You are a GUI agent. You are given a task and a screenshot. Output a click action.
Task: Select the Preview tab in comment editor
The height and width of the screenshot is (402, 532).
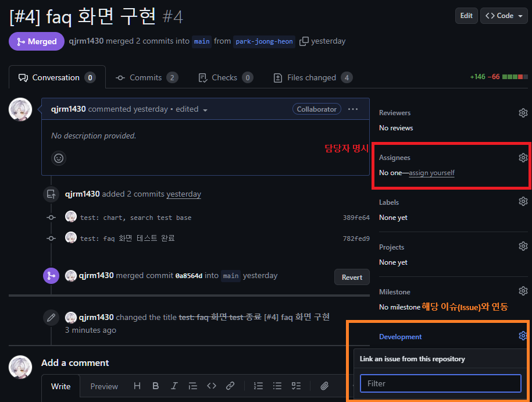click(x=104, y=386)
